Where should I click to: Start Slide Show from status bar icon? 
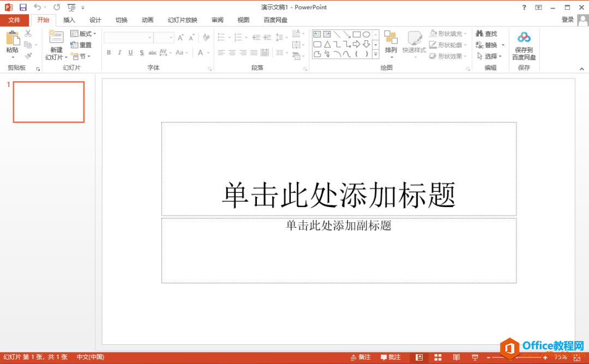click(x=475, y=357)
